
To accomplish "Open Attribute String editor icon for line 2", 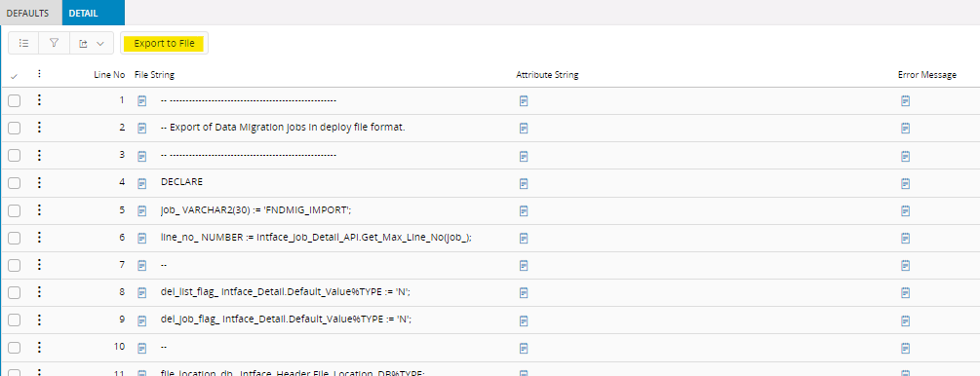I will click(x=524, y=128).
